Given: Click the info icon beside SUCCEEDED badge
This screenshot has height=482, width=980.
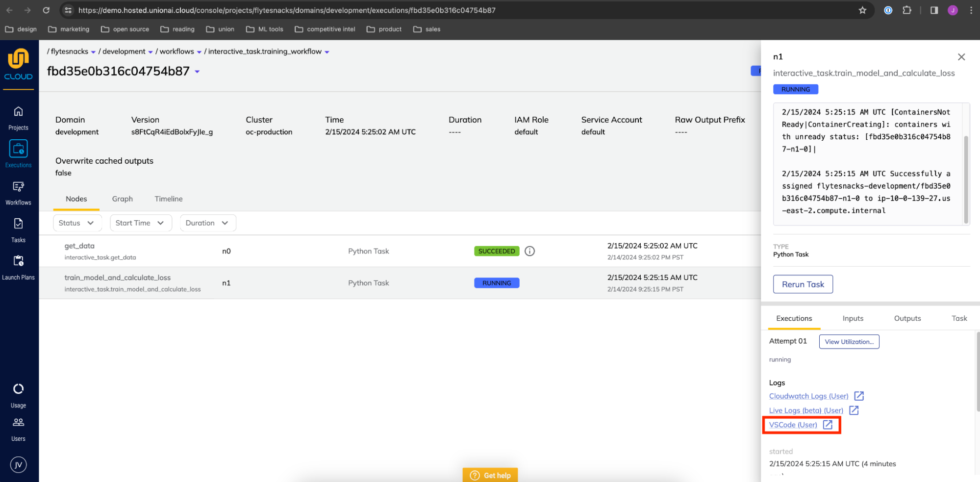Looking at the screenshot, I should tap(529, 251).
